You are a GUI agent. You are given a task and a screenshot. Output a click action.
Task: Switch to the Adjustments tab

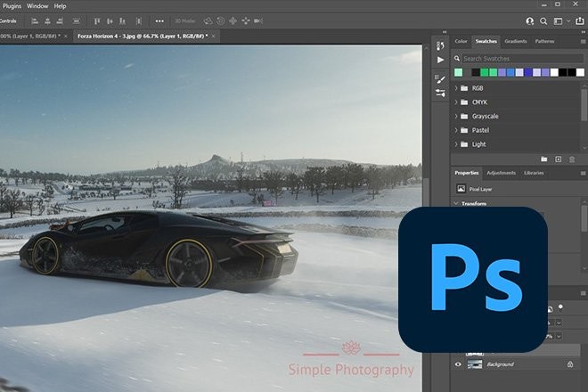tap(501, 172)
